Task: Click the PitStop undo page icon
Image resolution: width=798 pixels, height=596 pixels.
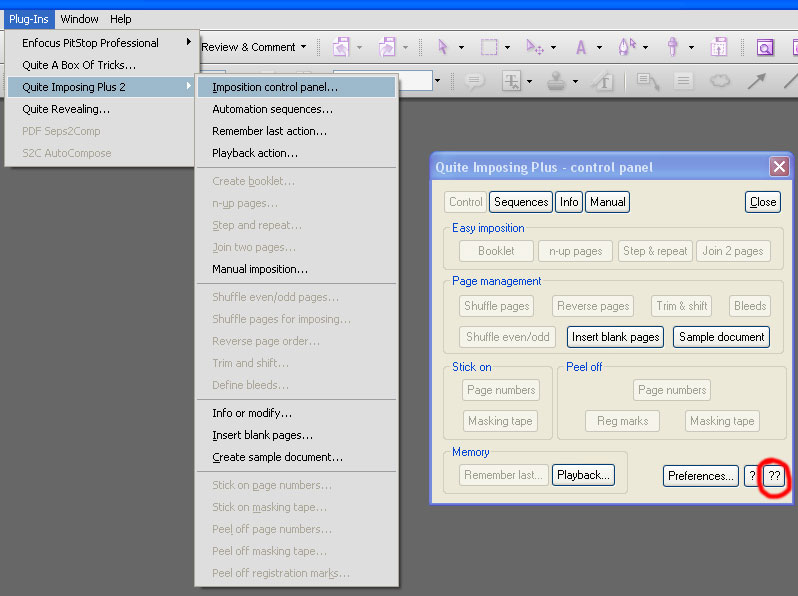Action: 341,47
